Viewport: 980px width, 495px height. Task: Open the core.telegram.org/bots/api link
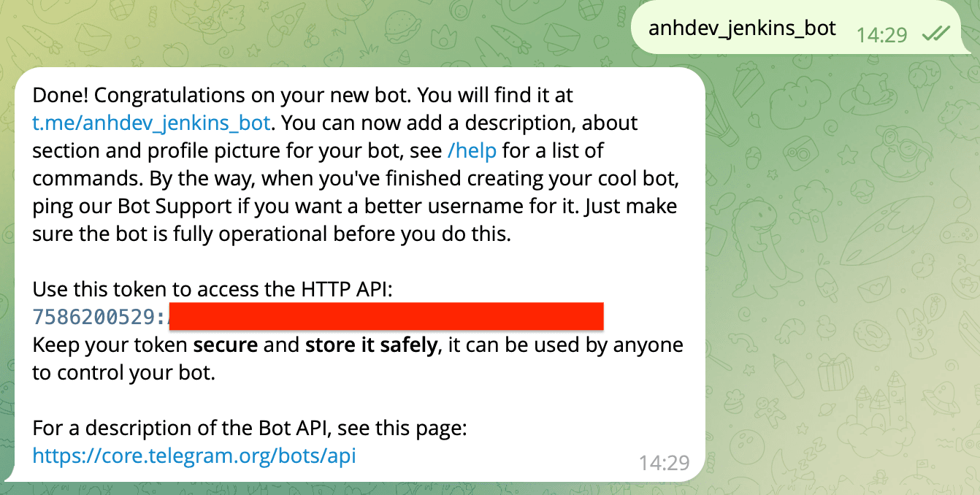[194, 456]
